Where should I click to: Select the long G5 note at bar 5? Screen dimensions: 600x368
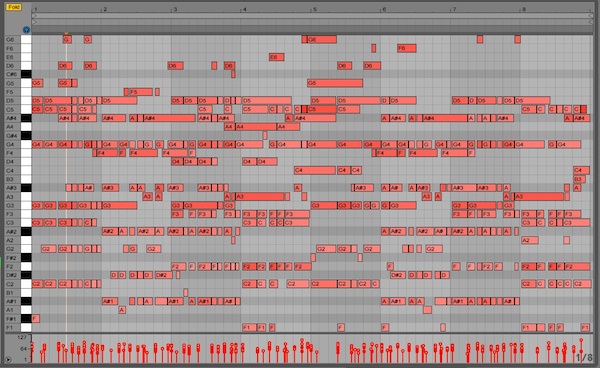335,83
